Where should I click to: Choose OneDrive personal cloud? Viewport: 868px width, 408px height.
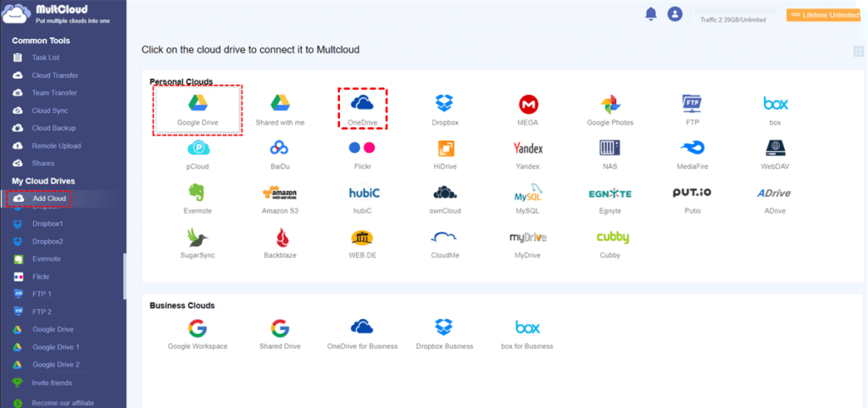point(362,110)
